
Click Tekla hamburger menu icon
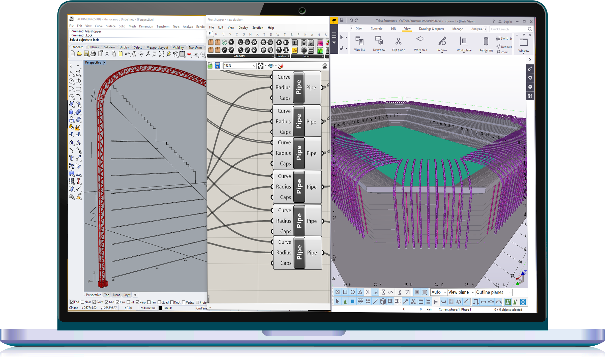coord(334,35)
